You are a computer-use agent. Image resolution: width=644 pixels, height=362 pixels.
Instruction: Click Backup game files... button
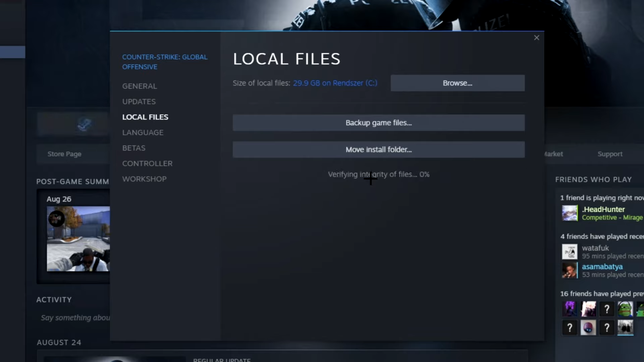(379, 123)
